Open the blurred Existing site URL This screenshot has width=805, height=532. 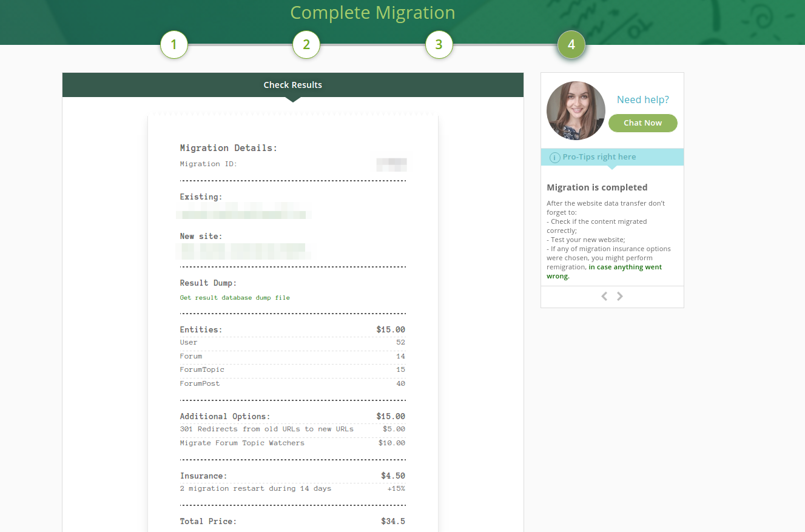pyautogui.click(x=244, y=214)
